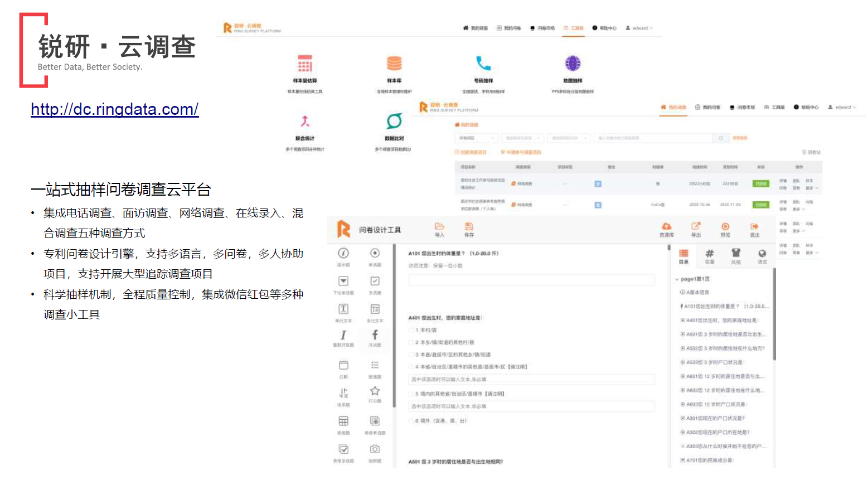This screenshot has height=480, width=868.
Task: Select option 3 本县/县级市 for A401
Action: click(411, 355)
